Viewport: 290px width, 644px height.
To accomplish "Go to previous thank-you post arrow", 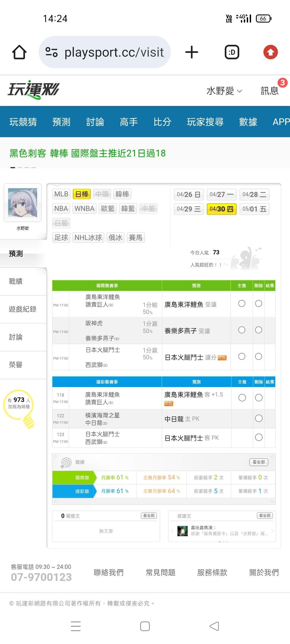I will point(172,531).
